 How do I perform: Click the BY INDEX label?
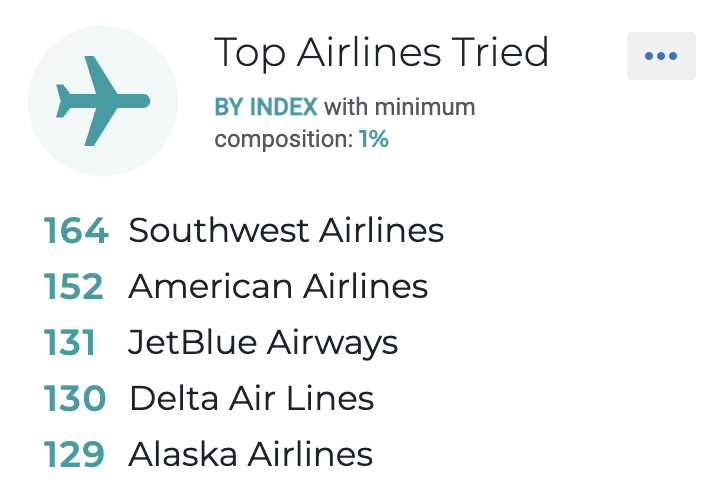coord(266,107)
